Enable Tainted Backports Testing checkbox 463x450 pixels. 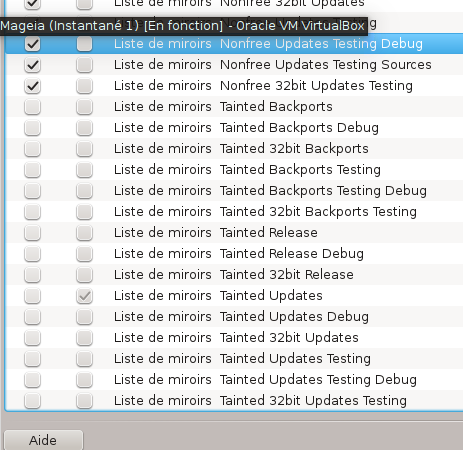tap(33, 170)
